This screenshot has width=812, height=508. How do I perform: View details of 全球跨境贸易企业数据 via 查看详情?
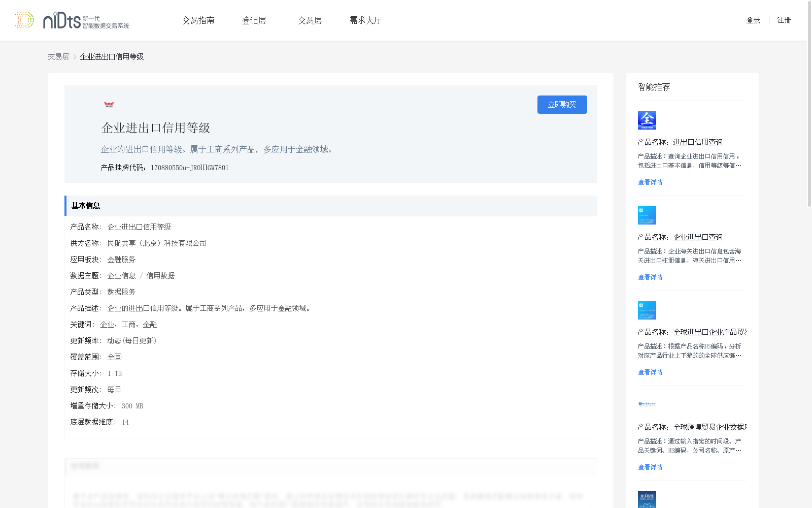650,467
